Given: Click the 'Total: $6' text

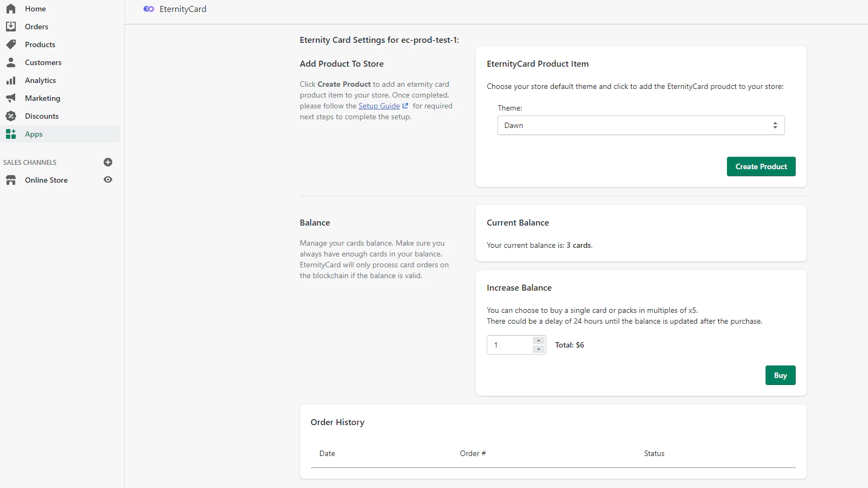Looking at the screenshot, I should pyautogui.click(x=570, y=345).
